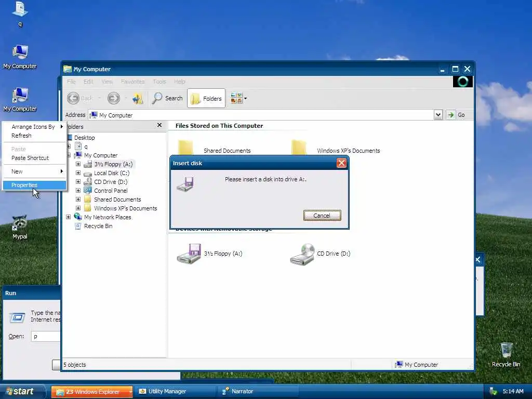532x399 pixels.
Task: Switch to Utility Manager taskbar button
Action: tap(175, 392)
